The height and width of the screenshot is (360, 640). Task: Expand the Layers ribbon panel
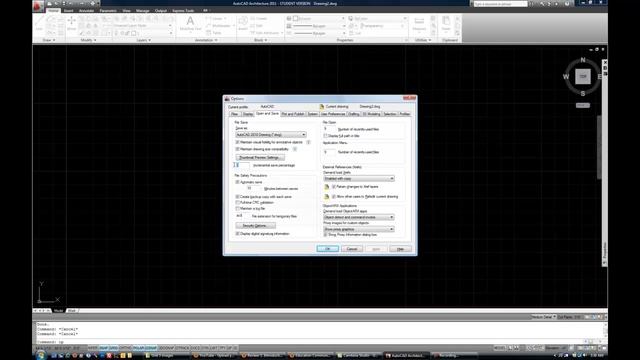[144, 40]
